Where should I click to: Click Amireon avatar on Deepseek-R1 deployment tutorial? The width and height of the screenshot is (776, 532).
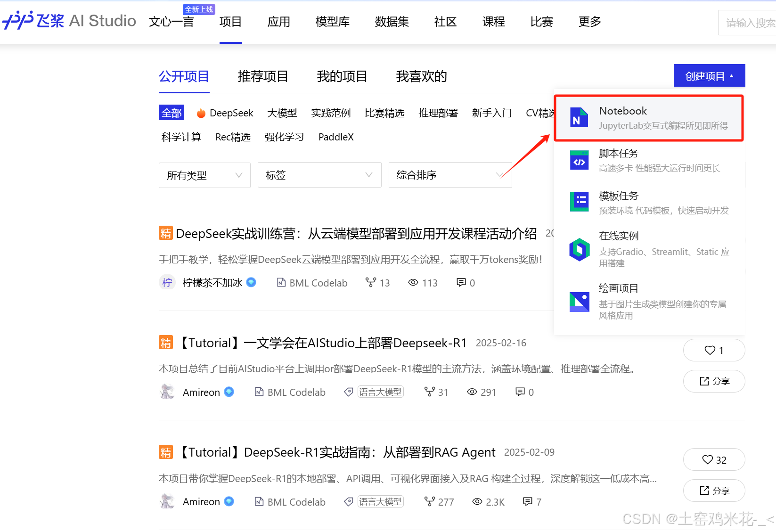(x=167, y=392)
